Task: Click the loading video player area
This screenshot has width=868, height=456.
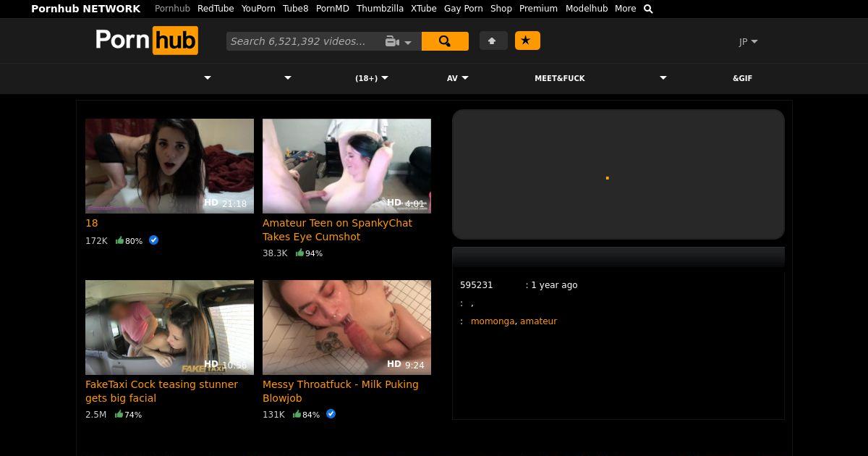Action: [x=618, y=174]
